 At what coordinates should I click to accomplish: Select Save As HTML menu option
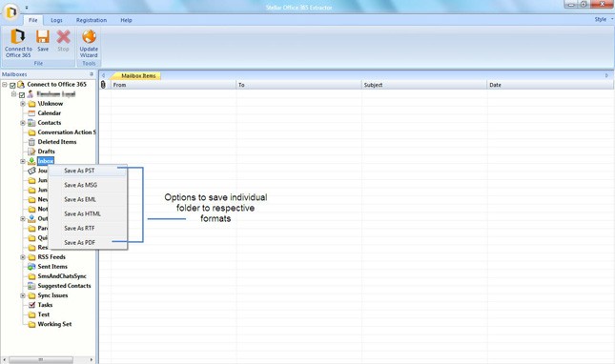88,214
